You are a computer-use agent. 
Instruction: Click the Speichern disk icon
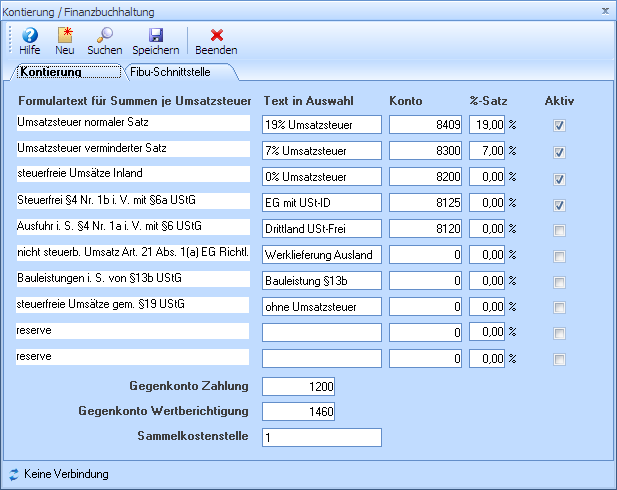tap(155, 35)
